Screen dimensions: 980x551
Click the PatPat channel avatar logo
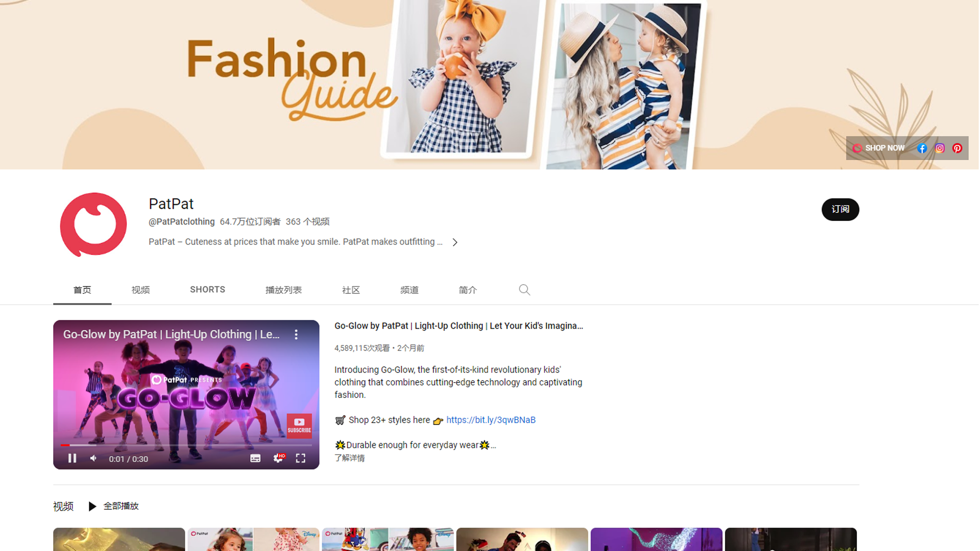[93, 224]
